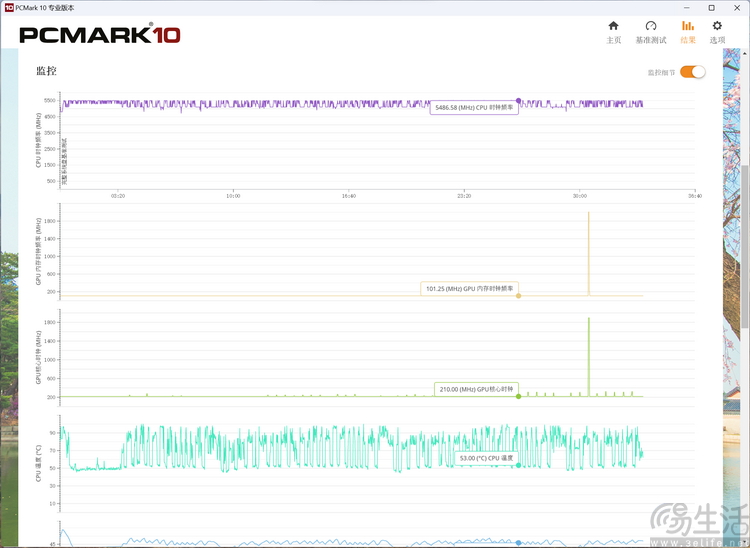Click the green GPU core clock marker dot

518,396
